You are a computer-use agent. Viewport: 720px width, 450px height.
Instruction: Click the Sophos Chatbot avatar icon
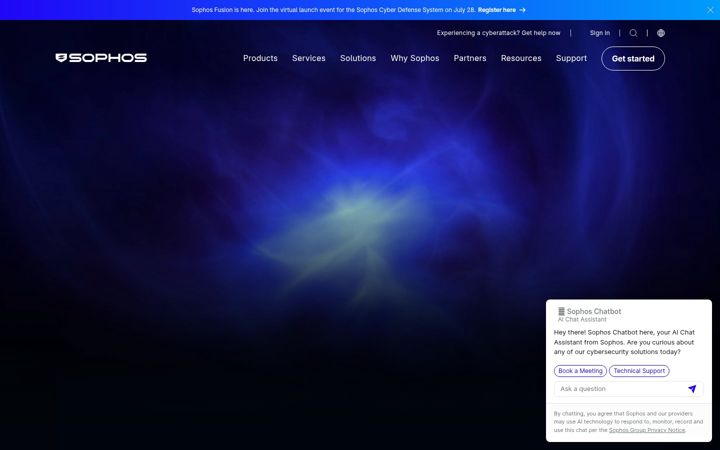point(561,311)
